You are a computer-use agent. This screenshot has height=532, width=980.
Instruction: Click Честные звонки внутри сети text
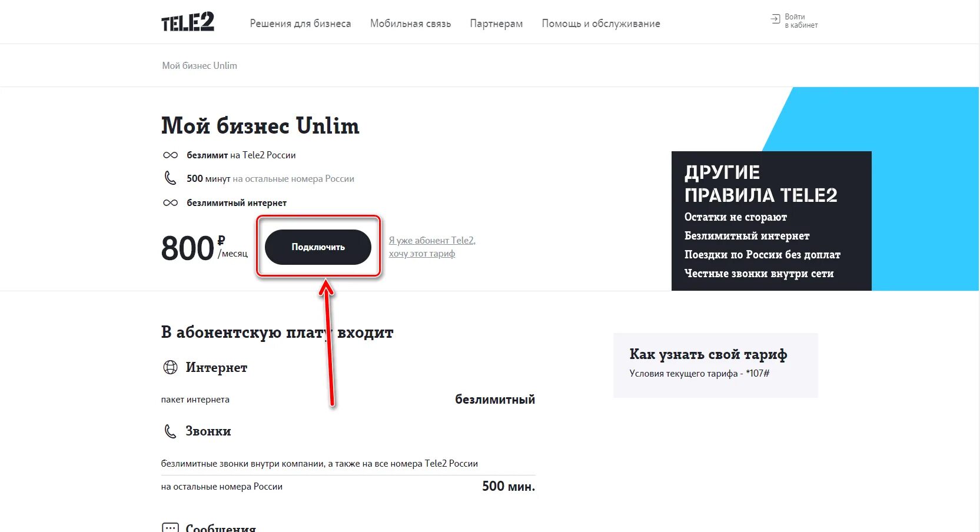[759, 274]
